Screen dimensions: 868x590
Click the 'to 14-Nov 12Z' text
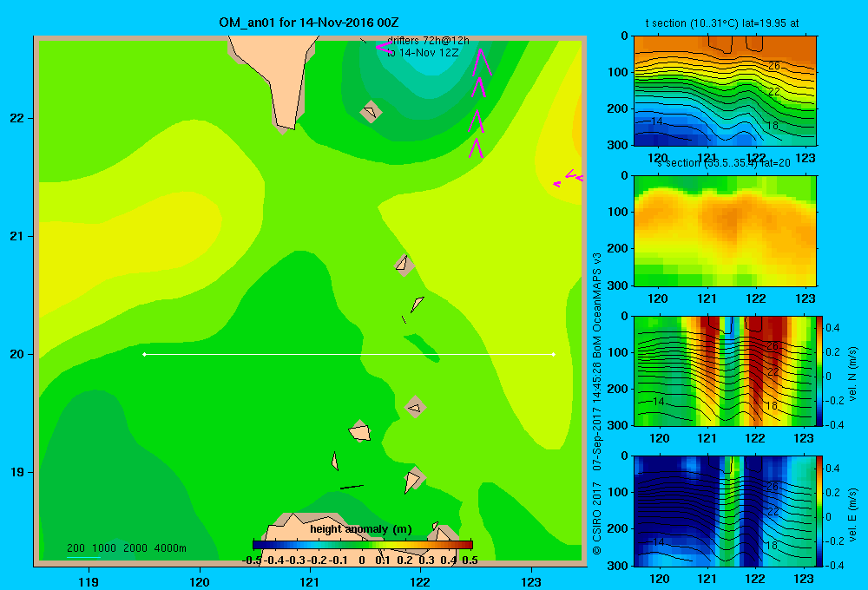pyautogui.click(x=423, y=53)
